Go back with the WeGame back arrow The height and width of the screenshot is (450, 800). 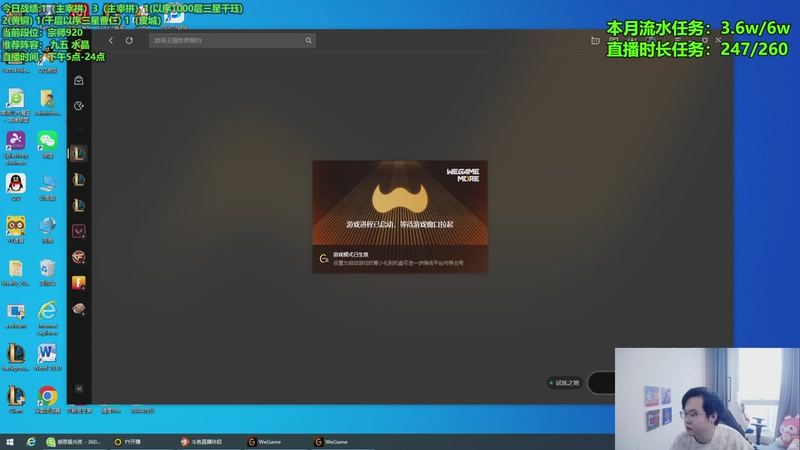pos(111,40)
